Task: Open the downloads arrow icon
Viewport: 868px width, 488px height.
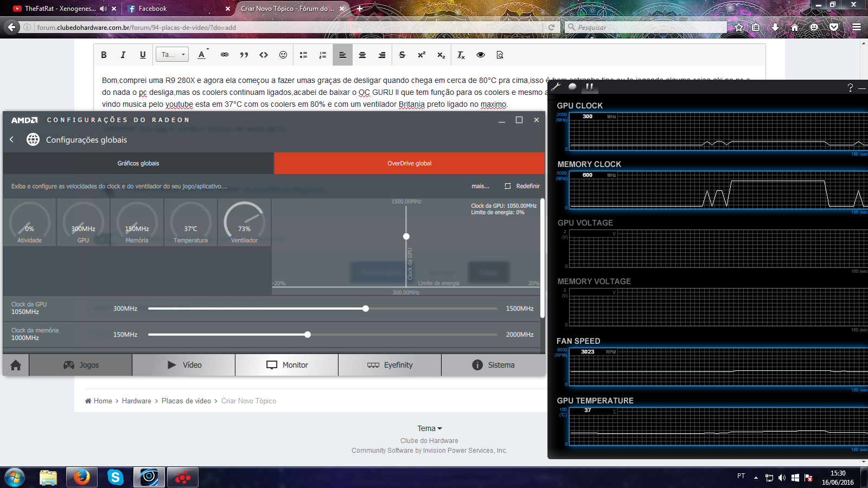Action: tap(775, 27)
